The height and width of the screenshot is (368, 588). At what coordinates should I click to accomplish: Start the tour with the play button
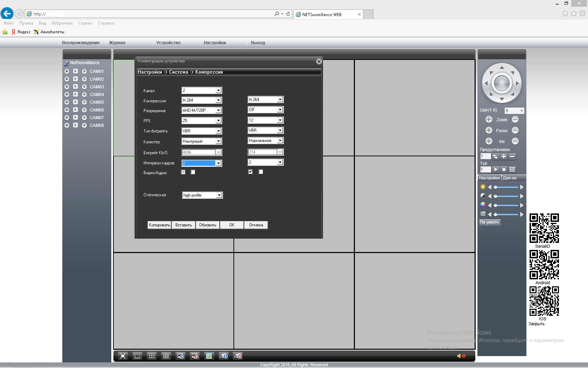[496, 170]
